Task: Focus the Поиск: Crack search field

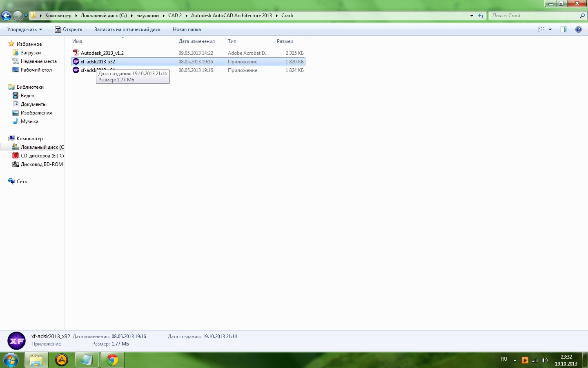Action: (533, 16)
